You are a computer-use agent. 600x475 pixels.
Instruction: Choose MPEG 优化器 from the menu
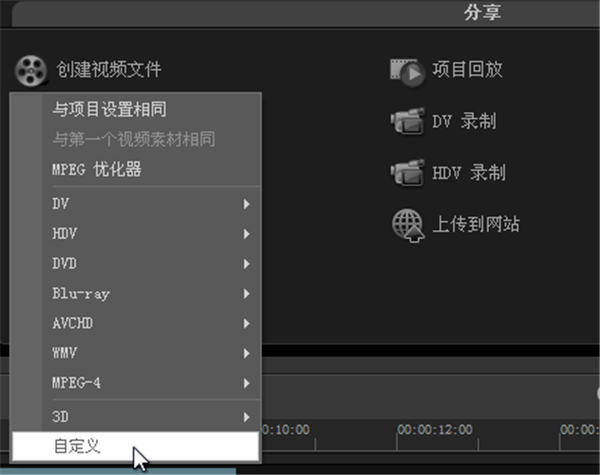click(x=136, y=169)
